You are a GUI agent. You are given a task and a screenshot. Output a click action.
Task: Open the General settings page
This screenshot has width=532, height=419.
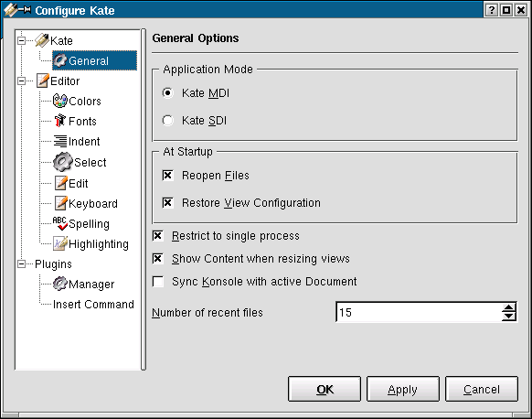pyautogui.click(x=95, y=60)
